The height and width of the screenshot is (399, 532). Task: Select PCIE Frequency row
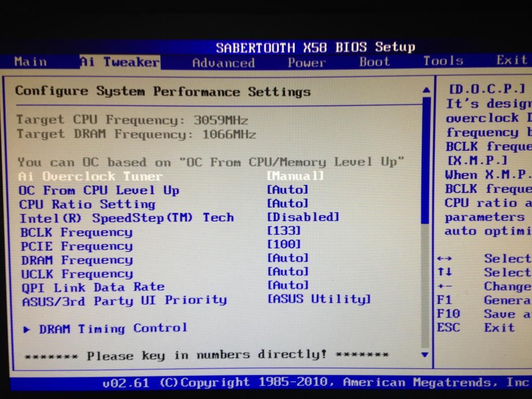point(77,246)
